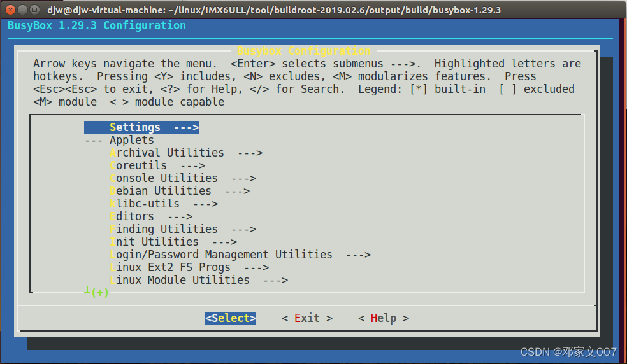Open the Coreutils submenu

[x=157, y=165]
